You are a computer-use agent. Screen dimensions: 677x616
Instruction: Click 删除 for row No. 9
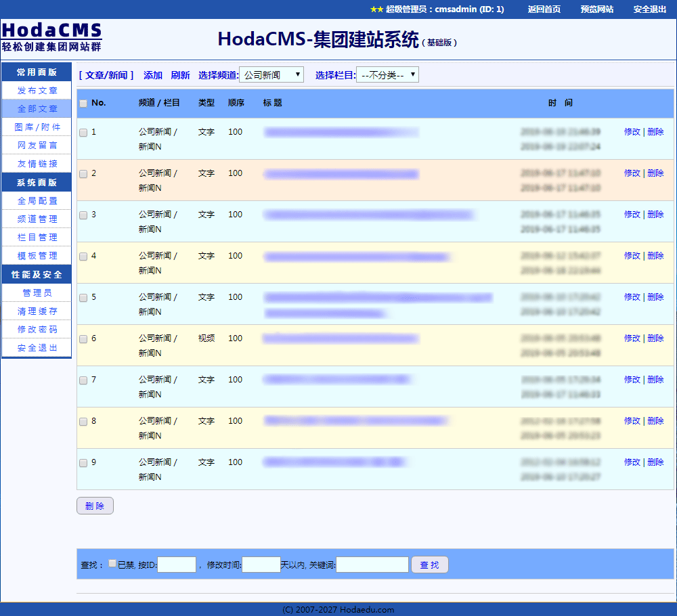pyautogui.click(x=655, y=462)
